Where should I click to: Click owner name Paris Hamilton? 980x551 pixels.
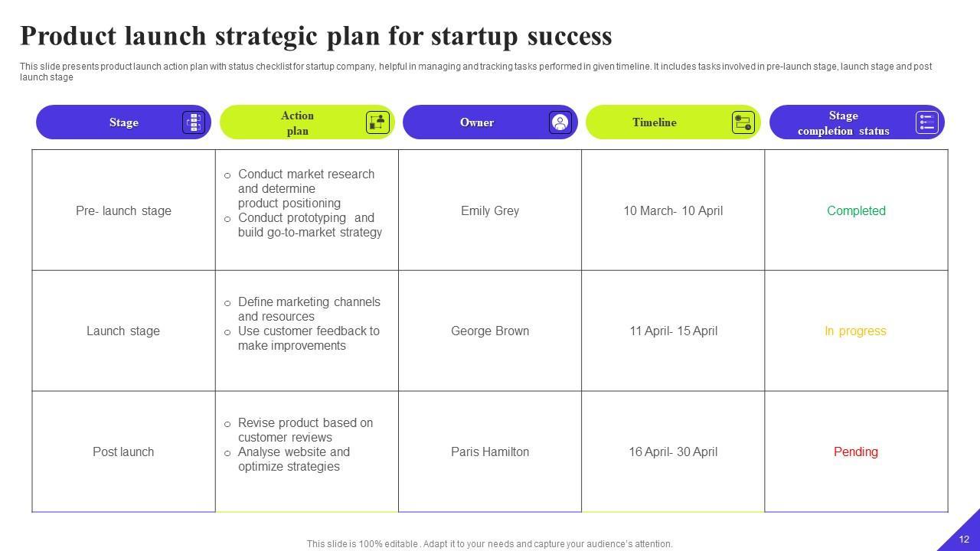coord(490,452)
